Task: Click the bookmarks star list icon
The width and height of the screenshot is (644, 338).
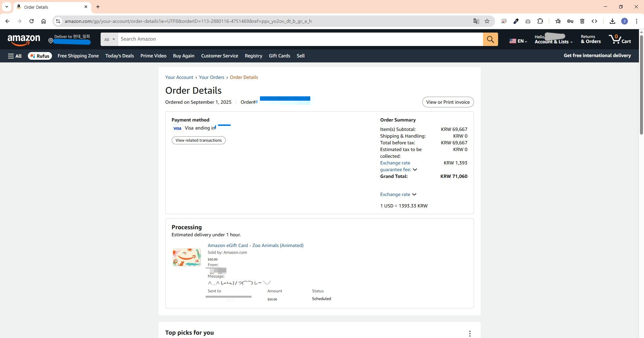Action: (x=558, y=21)
